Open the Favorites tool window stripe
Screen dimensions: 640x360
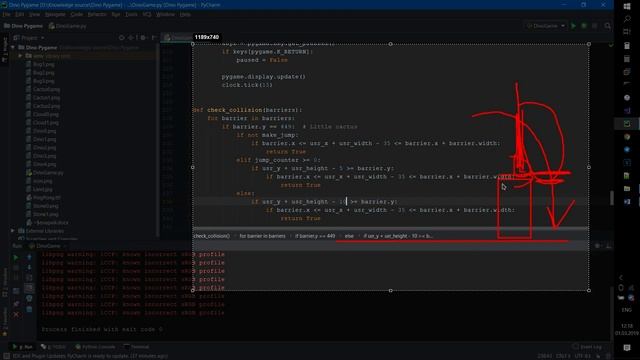[x=4, y=322]
